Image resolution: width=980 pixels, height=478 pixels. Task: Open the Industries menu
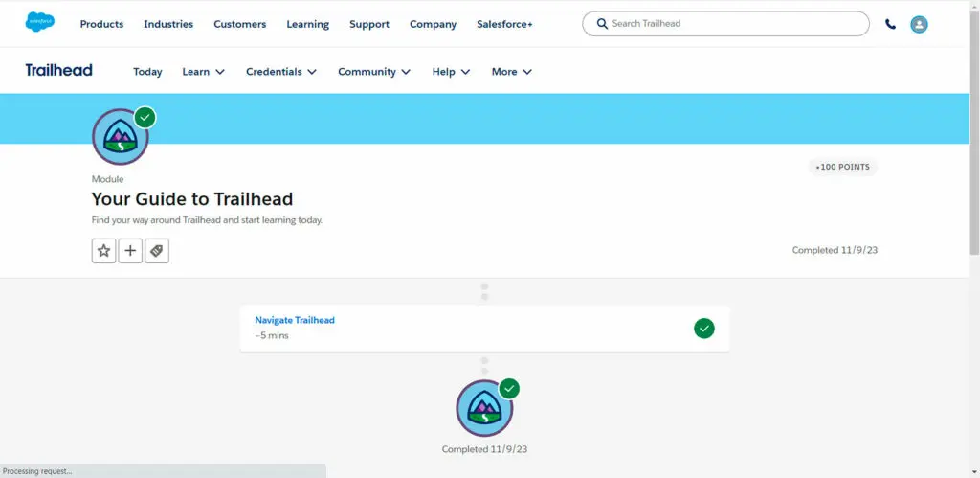pyautogui.click(x=168, y=24)
